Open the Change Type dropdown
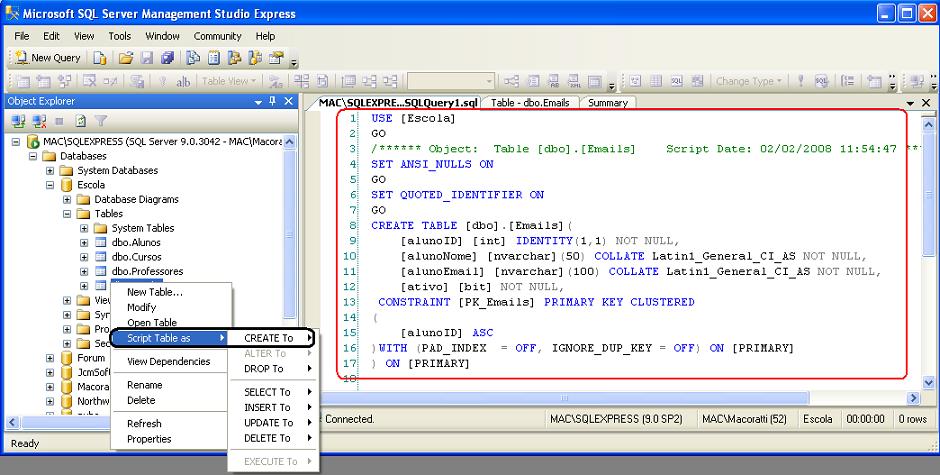Viewport: 940px width, 475px height. tap(749, 81)
